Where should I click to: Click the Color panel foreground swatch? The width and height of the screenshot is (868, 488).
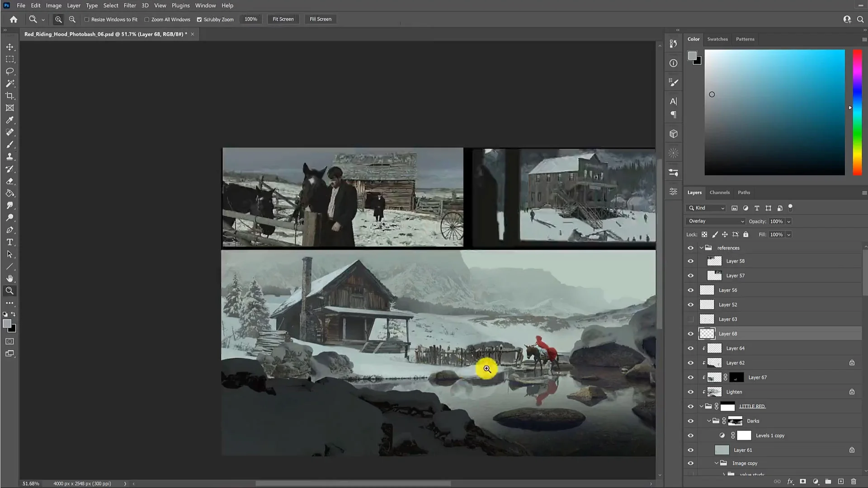692,56
